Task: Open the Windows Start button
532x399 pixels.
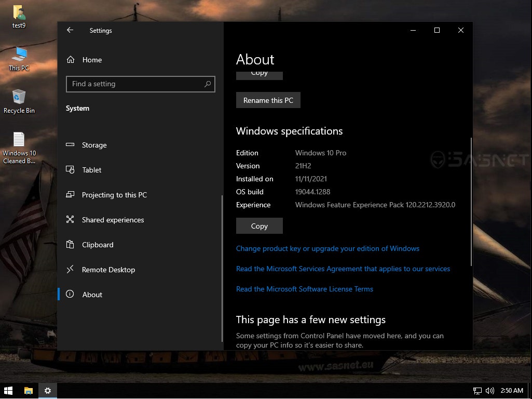Action: (8, 391)
